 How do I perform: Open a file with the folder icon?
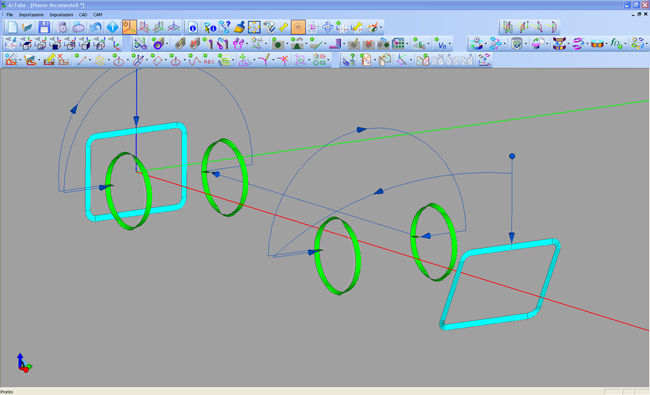[x=27, y=27]
